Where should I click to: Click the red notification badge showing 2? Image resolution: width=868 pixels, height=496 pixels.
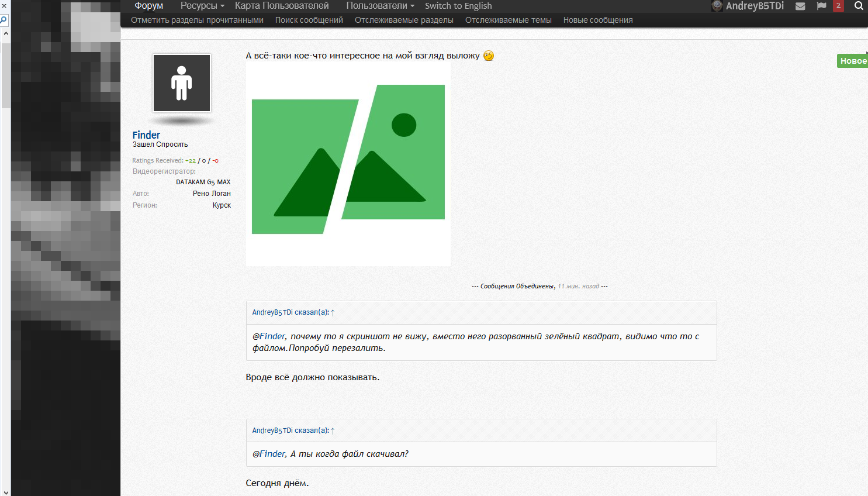point(838,6)
